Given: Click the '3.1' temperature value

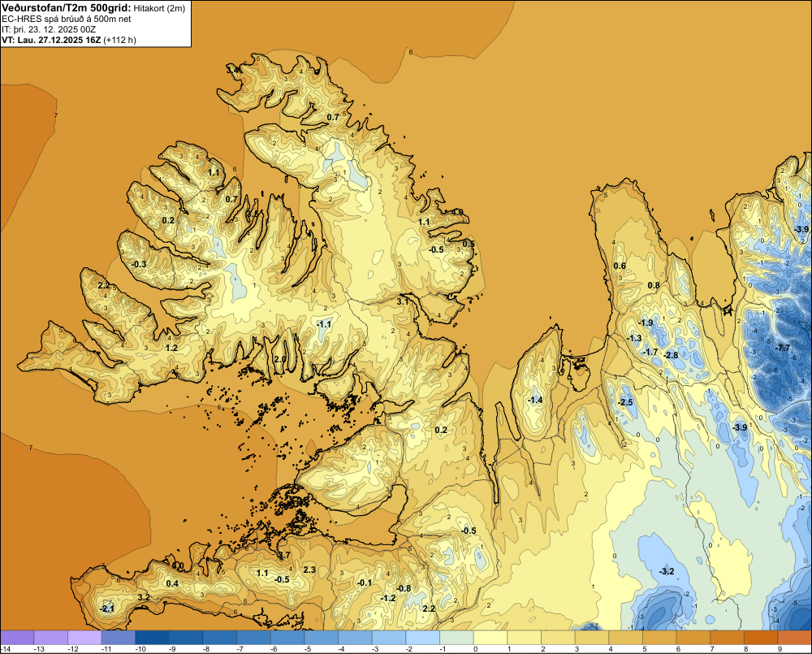Looking at the screenshot, I should 403,301.
